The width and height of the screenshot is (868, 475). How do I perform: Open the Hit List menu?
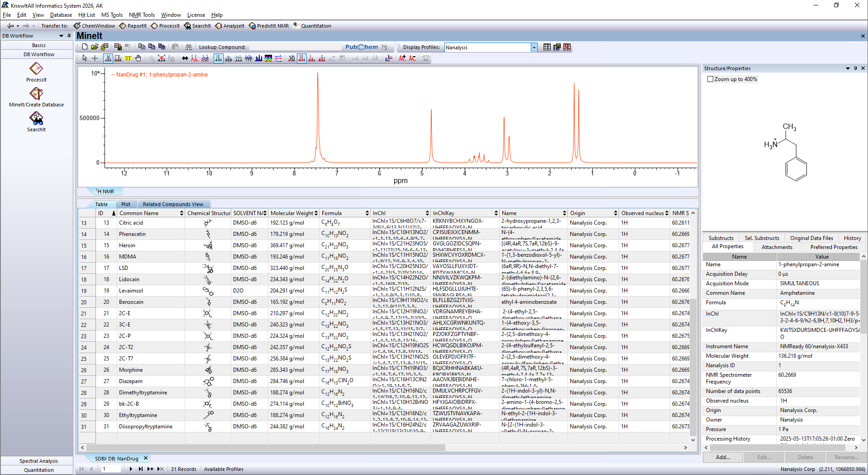tap(86, 15)
